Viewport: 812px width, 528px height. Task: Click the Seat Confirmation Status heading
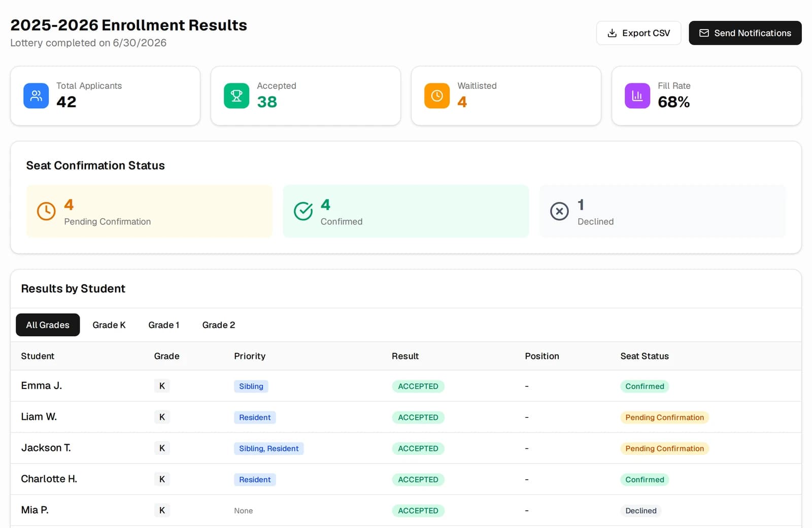pos(95,166)
